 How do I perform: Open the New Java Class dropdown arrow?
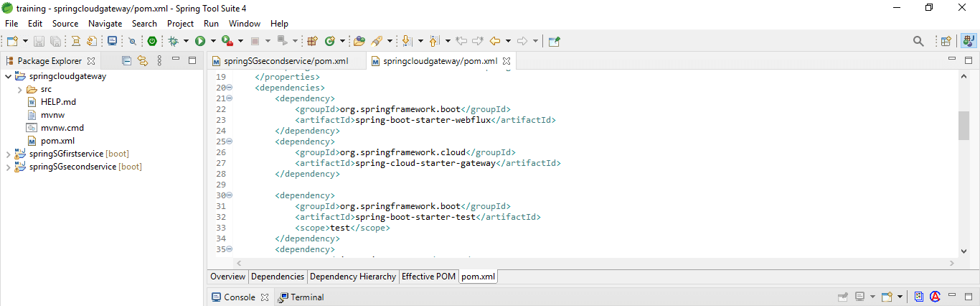(x=342, y=41)
